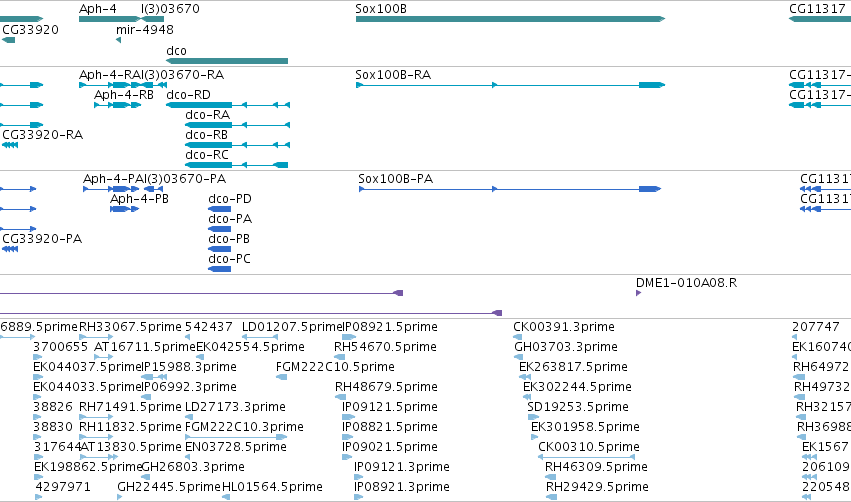Select the AT16711.5prime EST label
The image size is (851, 502).
pos(145,347)
